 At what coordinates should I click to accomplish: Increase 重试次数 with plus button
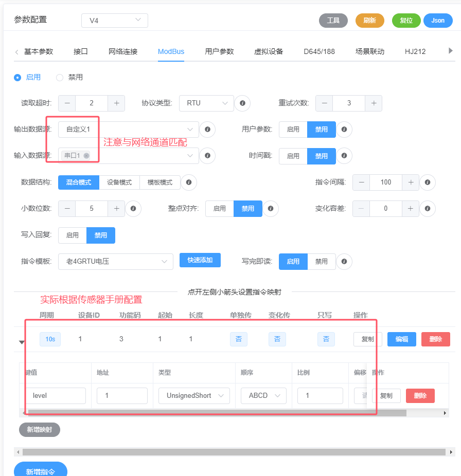pyautogui.click(x=374, y=103)
